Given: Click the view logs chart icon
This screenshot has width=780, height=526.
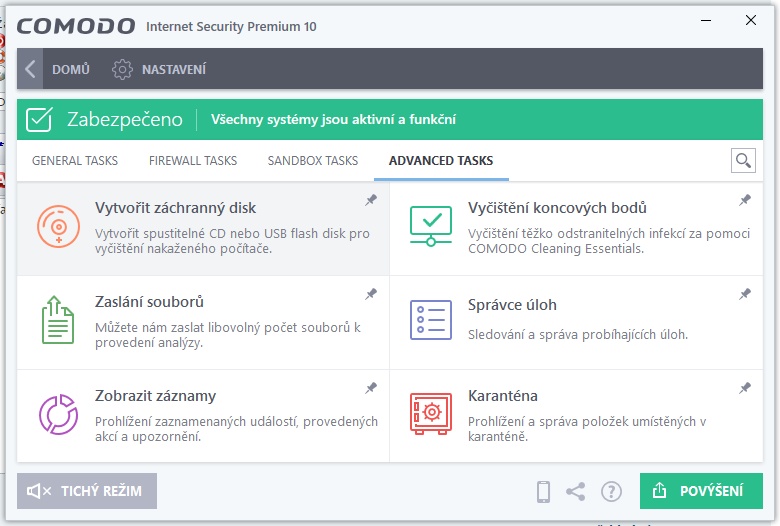Looking at the screenshot, I should (58, 413).
